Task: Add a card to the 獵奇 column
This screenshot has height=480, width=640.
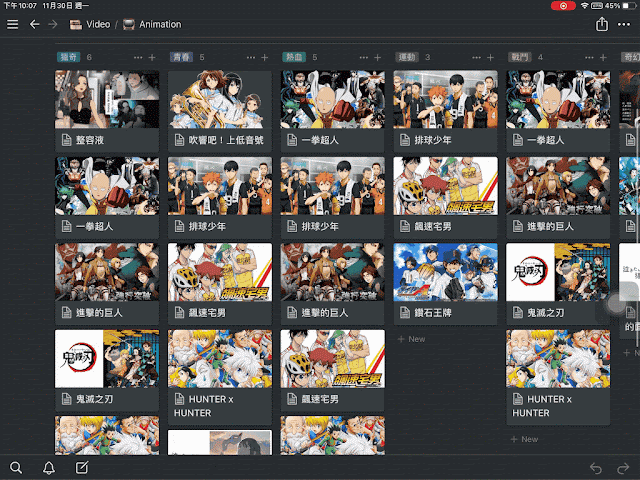Action: click(152, 58)
